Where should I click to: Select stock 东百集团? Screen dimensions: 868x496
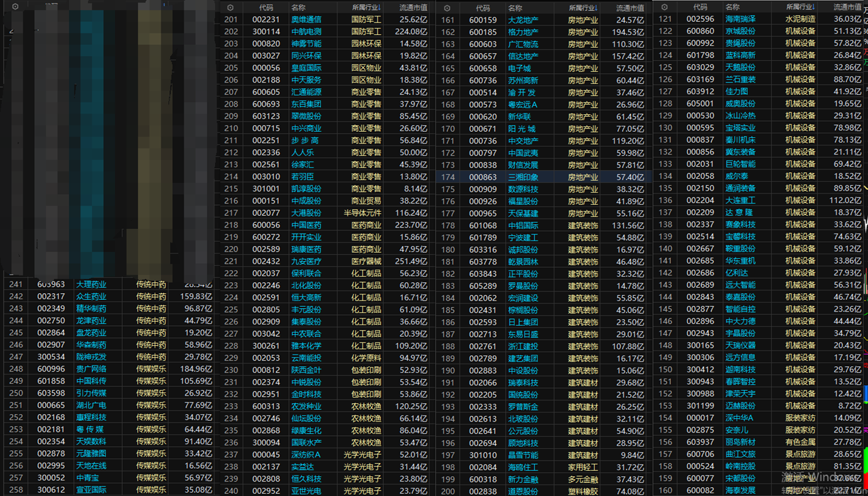306,104
